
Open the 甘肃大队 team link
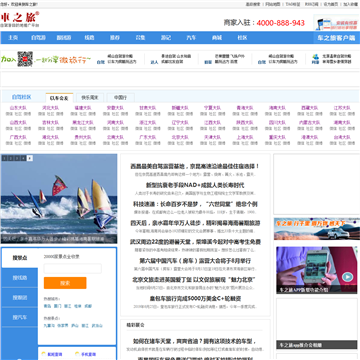click(x=148, y=108)
